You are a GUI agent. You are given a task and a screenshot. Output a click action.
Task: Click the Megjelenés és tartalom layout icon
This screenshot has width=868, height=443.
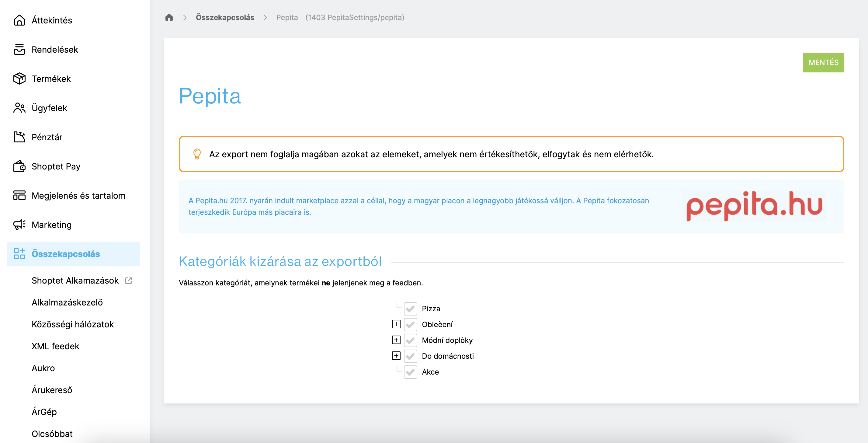[x=19, y=196]
